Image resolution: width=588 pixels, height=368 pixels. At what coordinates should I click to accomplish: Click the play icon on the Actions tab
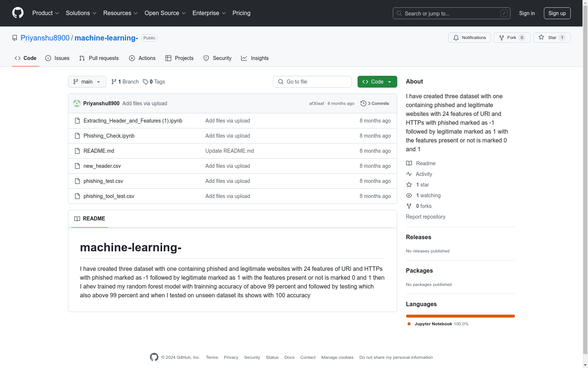pos(132,58)
